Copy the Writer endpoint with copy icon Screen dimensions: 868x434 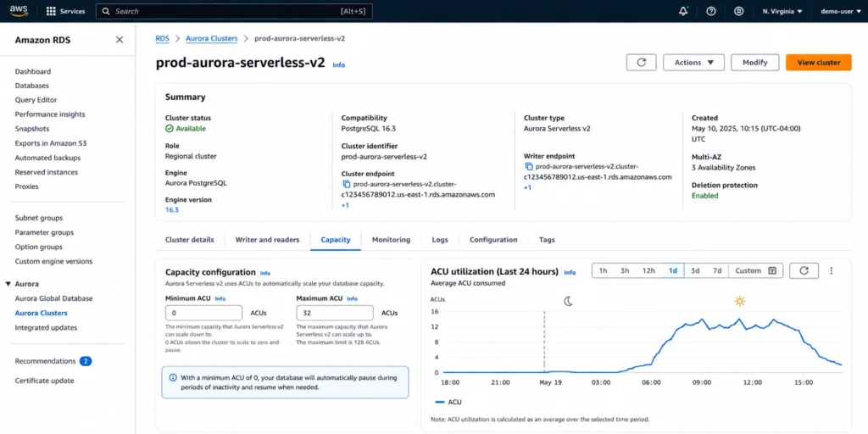point(529,166)
